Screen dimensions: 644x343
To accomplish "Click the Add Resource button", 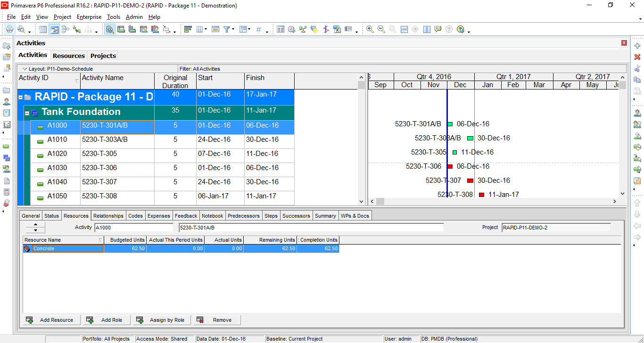I will [x=51, y=319].
